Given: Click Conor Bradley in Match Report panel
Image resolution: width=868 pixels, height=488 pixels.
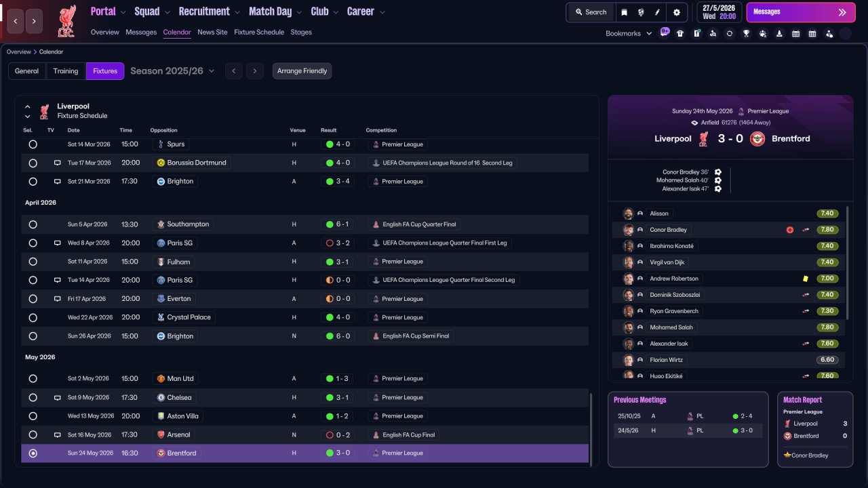Looking at the screenshot, I should (x=809, y=455).
